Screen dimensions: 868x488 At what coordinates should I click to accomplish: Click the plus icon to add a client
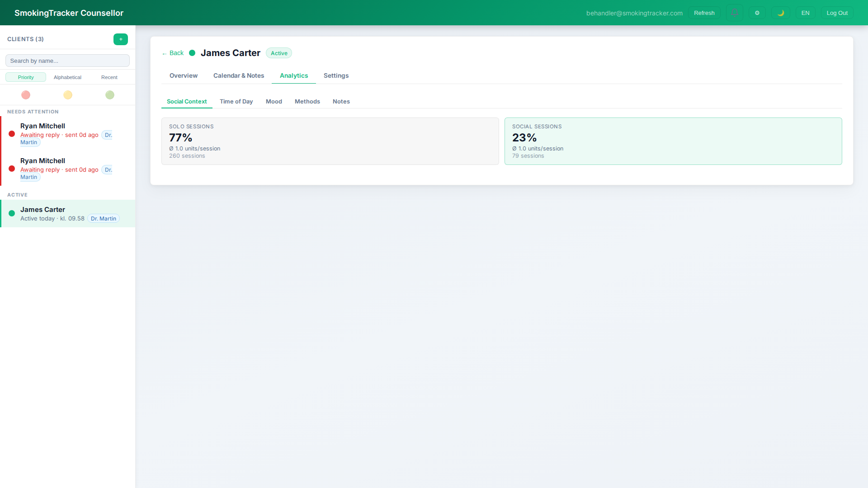120,39
